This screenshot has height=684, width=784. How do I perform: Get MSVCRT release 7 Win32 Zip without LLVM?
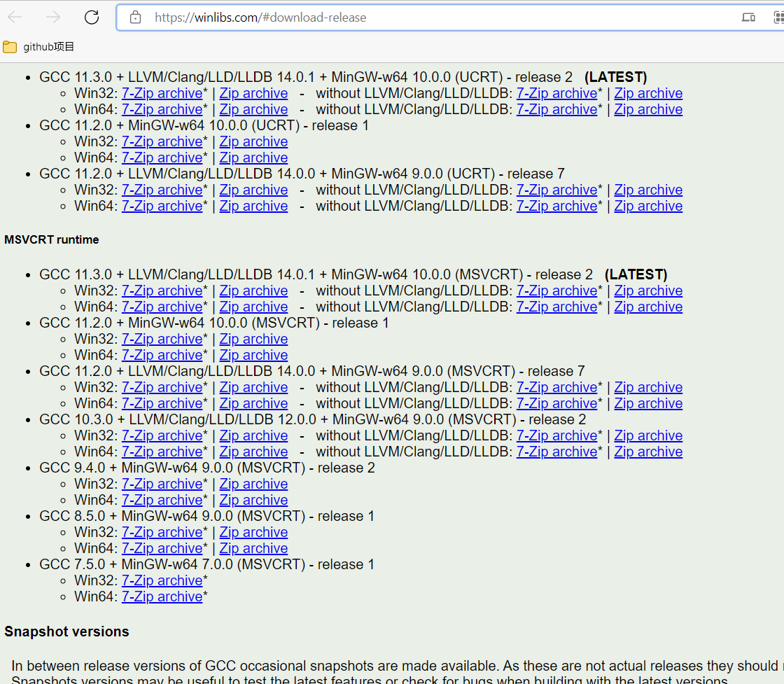click(x=648, y=387)
